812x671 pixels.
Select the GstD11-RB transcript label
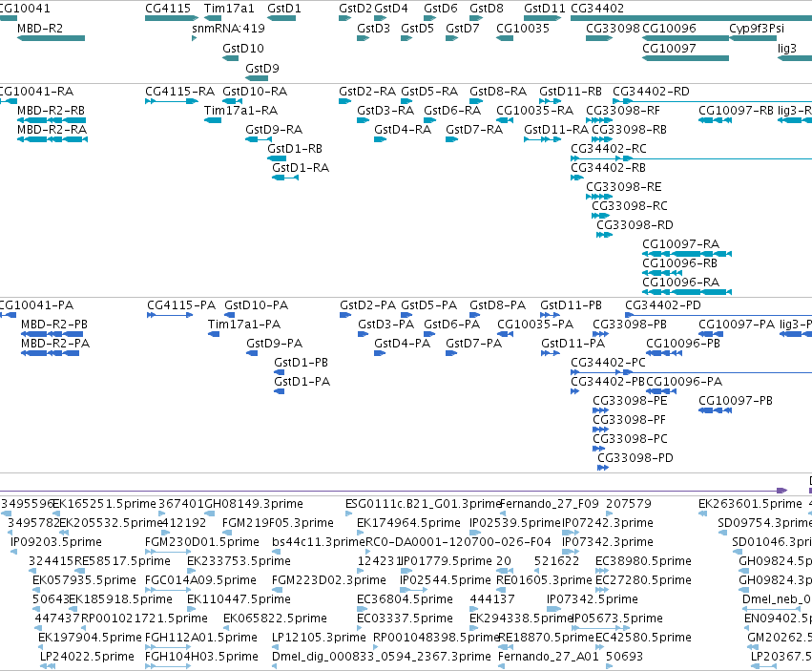571,92
